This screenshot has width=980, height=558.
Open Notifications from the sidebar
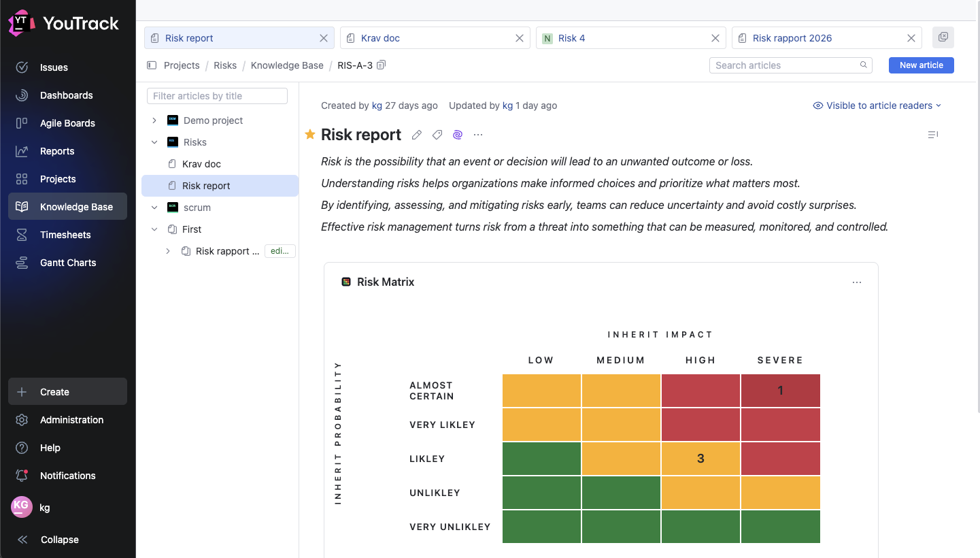coord(67,475)
